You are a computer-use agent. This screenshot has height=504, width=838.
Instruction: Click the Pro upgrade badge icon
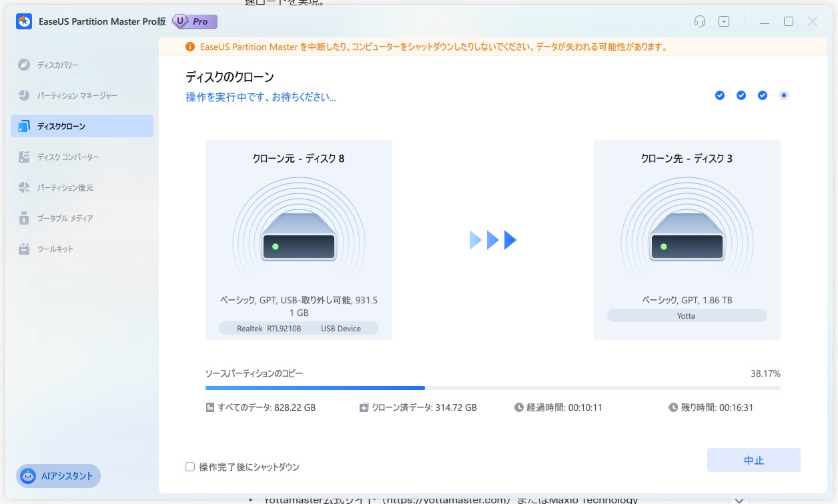pos(195,21)
